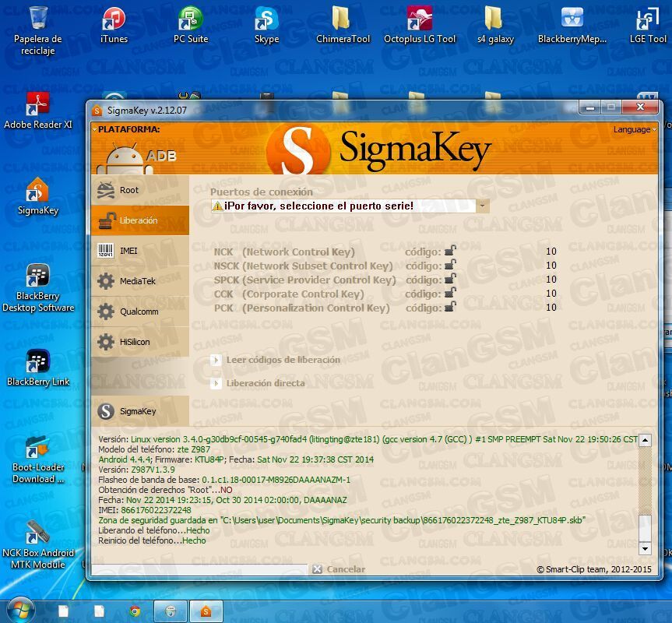Open the Windows Start menu

[x=20, y=611]
